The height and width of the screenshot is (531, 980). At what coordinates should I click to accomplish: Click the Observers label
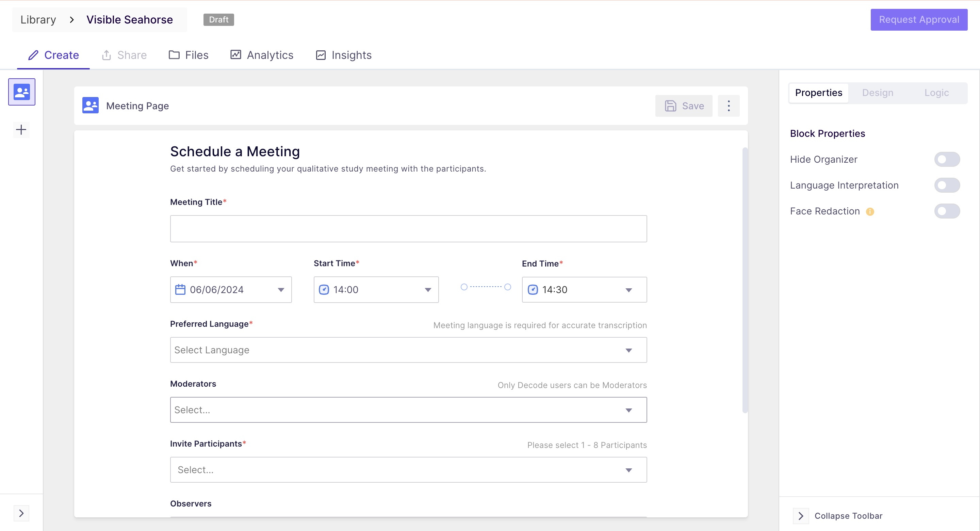click(191, 503)
